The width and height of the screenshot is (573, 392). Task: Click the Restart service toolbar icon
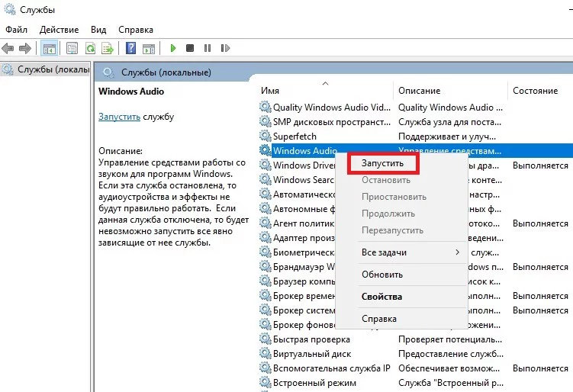tap(226, 48)
